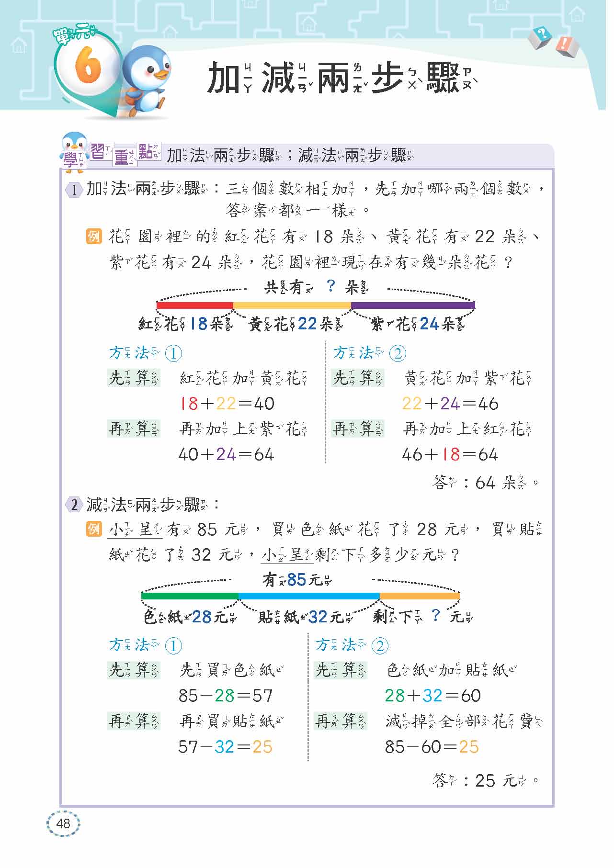Click the heading 減法兩步驟 at item 2
614x868 pixels.
148,505
